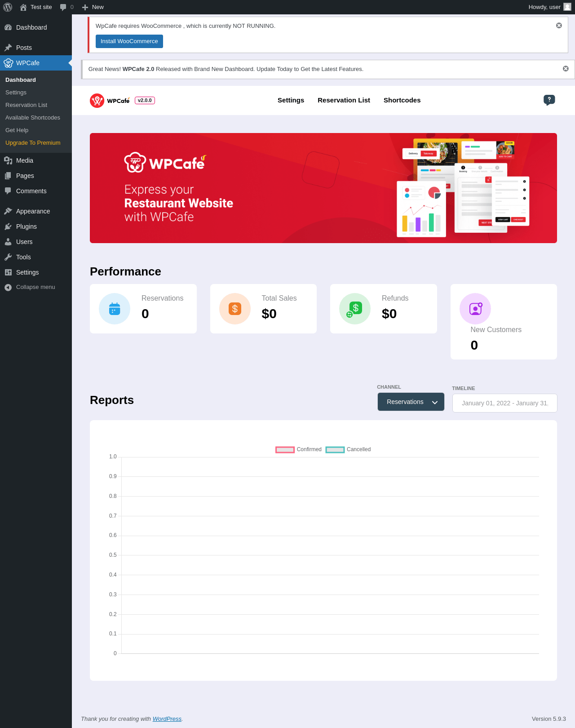
Task: Select Reservation List in sidebar submenu
Action: [x=26, y=105]
